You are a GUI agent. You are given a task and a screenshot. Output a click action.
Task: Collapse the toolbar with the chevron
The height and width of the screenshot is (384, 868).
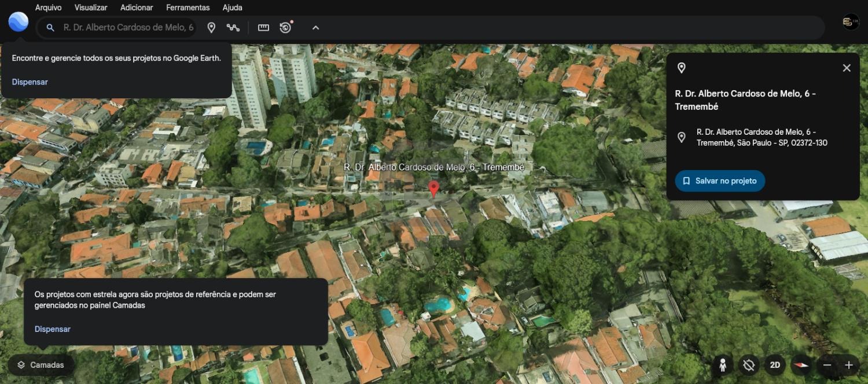click(315, 28)
